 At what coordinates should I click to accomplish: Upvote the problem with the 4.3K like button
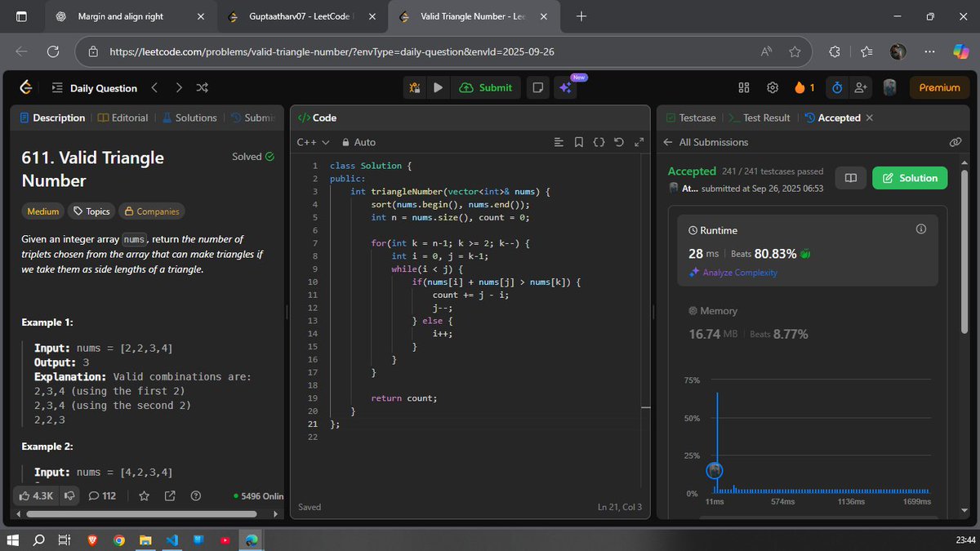[x=36, y=495]
